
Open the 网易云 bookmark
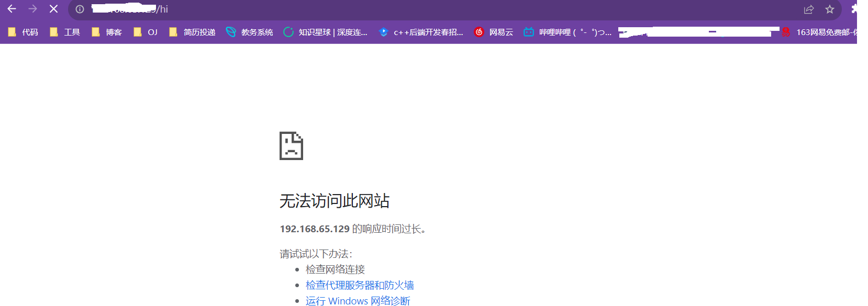(x=493, y=32)
